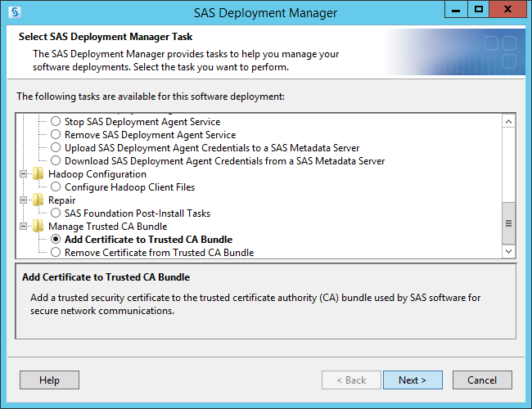Select Remove SAS Deployment Agent Service option
This screenshot has height=409, width=532.
(x=56, y=135)
